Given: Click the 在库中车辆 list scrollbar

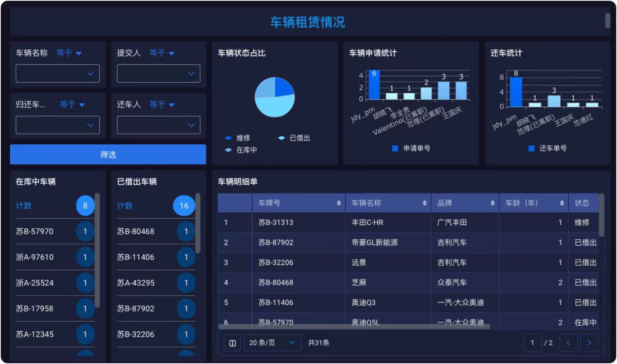Looking at the screenshot, I should [97, 250].
